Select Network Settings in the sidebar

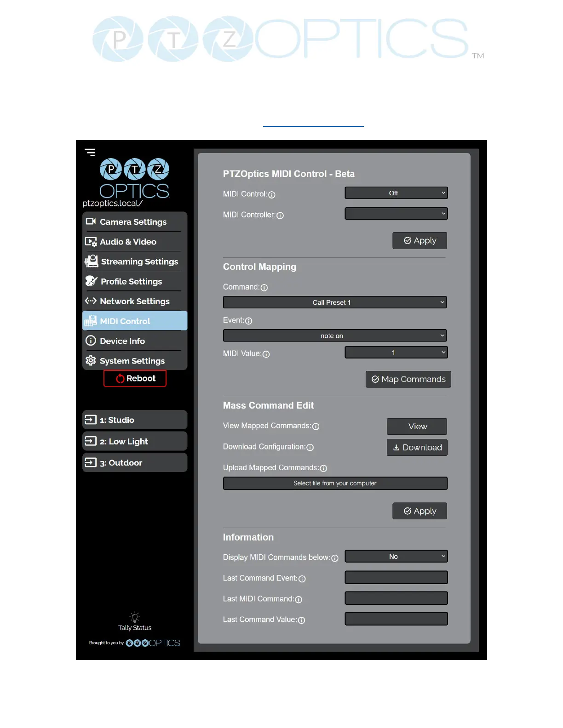click(x=135, y=301)
